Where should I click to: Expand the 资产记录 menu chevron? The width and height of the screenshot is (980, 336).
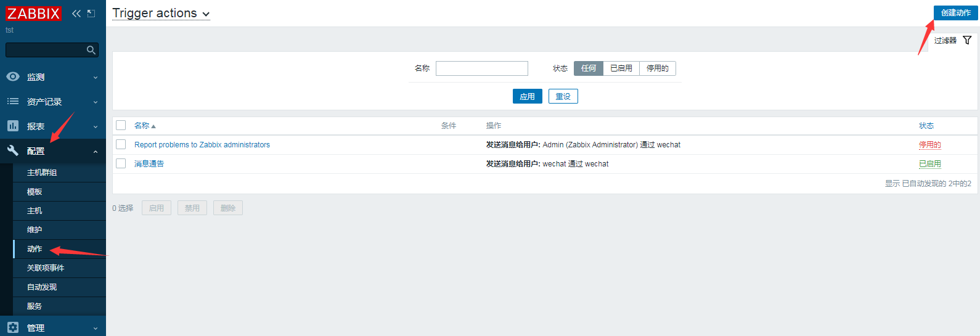96,102
